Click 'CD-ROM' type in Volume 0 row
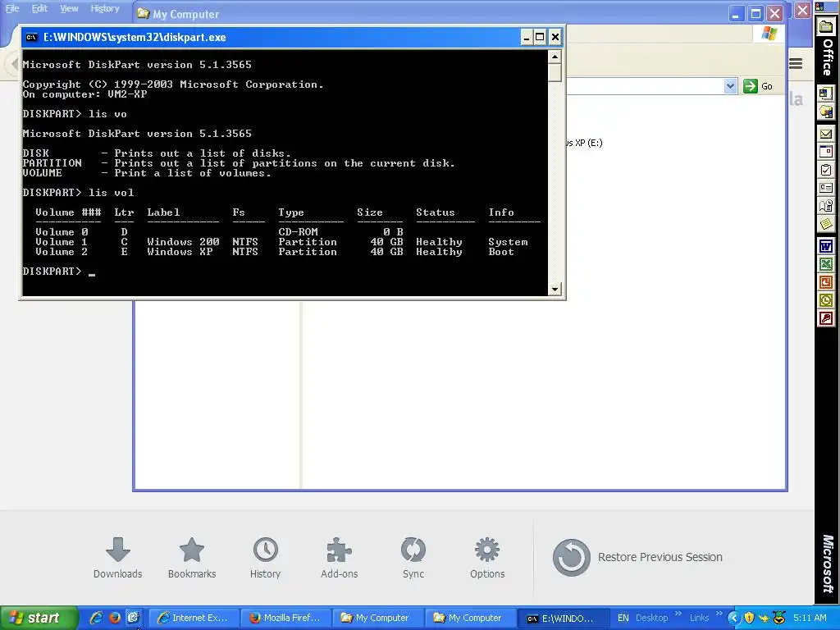 pyautogui.click(x=298, y=232)
